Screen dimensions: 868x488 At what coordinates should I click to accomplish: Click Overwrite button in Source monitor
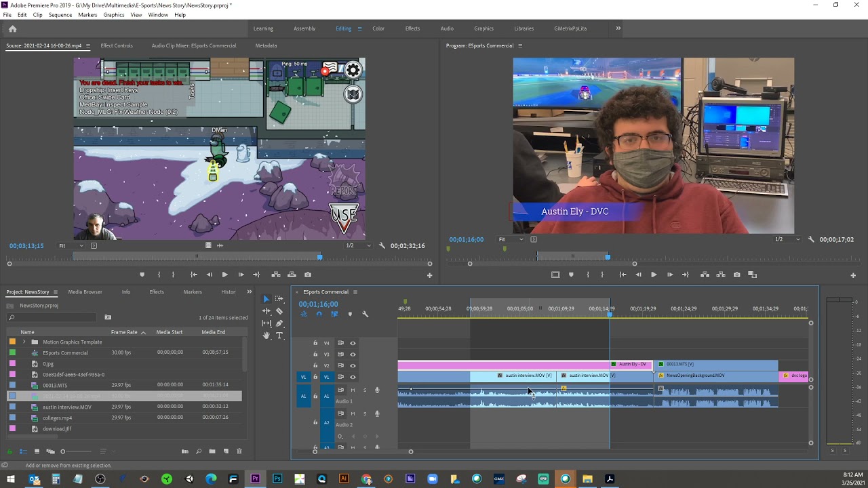tap(292, 274)
